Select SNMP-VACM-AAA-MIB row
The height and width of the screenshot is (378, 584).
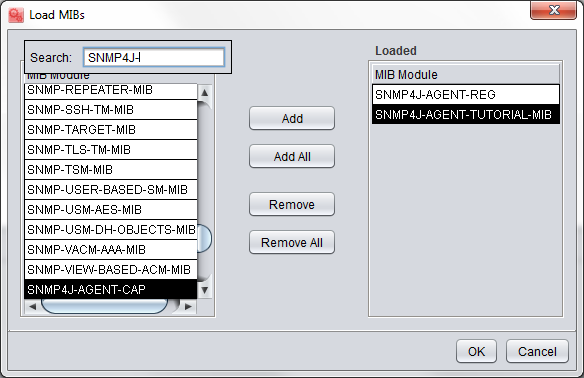point(111,250)
